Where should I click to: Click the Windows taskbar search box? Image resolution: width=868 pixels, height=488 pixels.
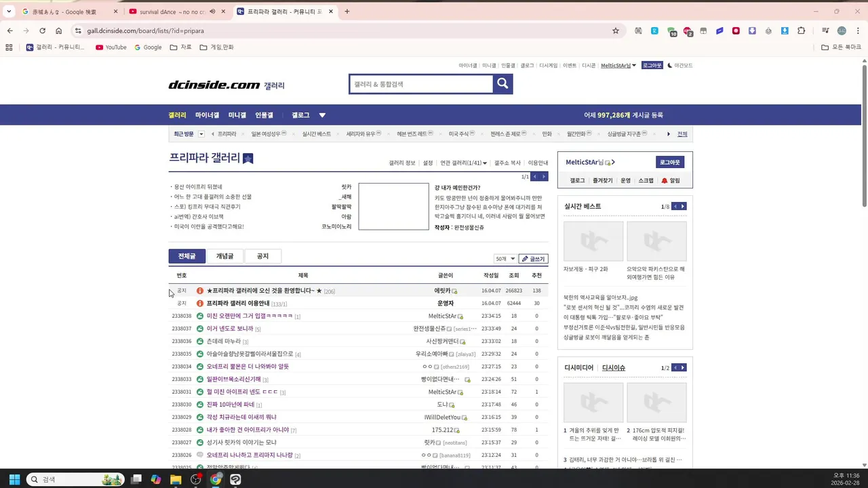click(76, 479)
